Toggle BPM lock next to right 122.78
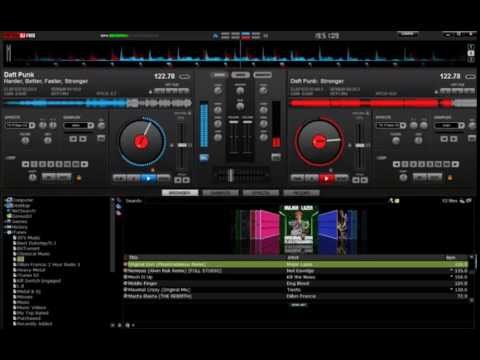The width and height of the screenshot is (480, 360). (470, 77)
